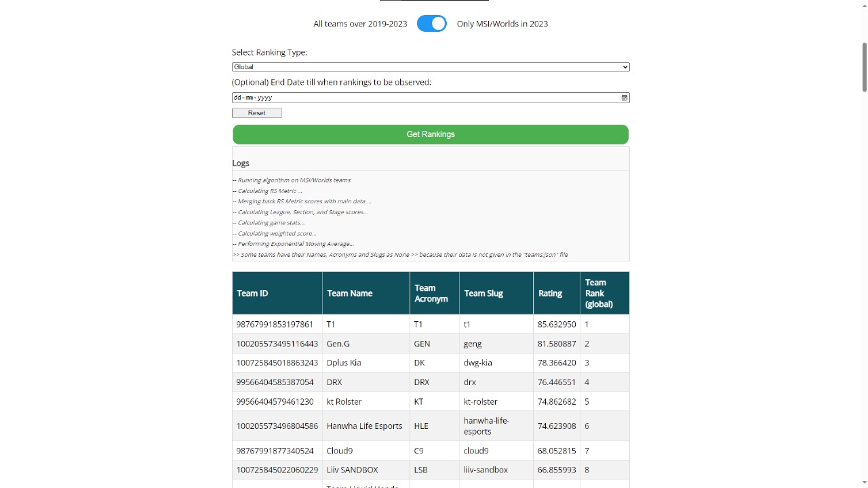Toggle the MSI/Worlds 2023 switch
Image resolution: width=868 pixels, height=488 pixels.
[432, 24]
